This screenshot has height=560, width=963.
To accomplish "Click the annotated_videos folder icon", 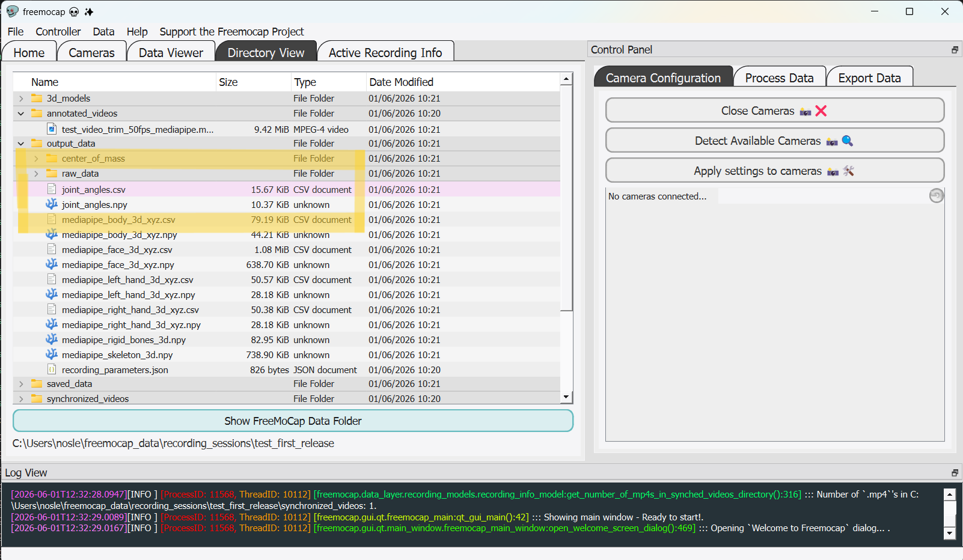I will pos(37,113).
